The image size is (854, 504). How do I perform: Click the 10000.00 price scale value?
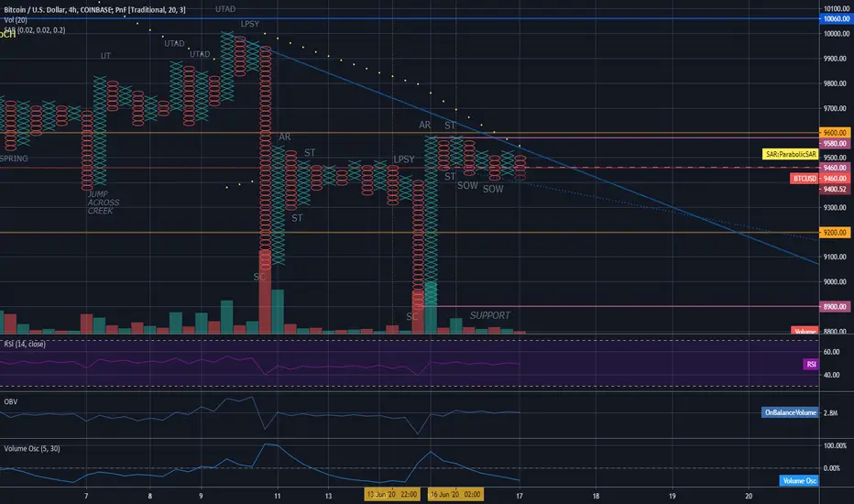point(836,34)
